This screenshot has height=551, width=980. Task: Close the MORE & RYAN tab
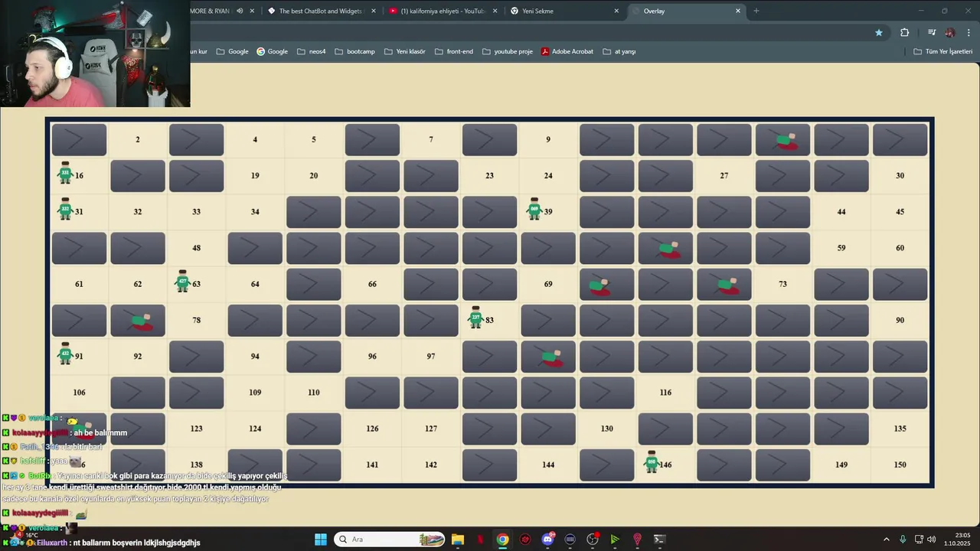pos(253,11)
